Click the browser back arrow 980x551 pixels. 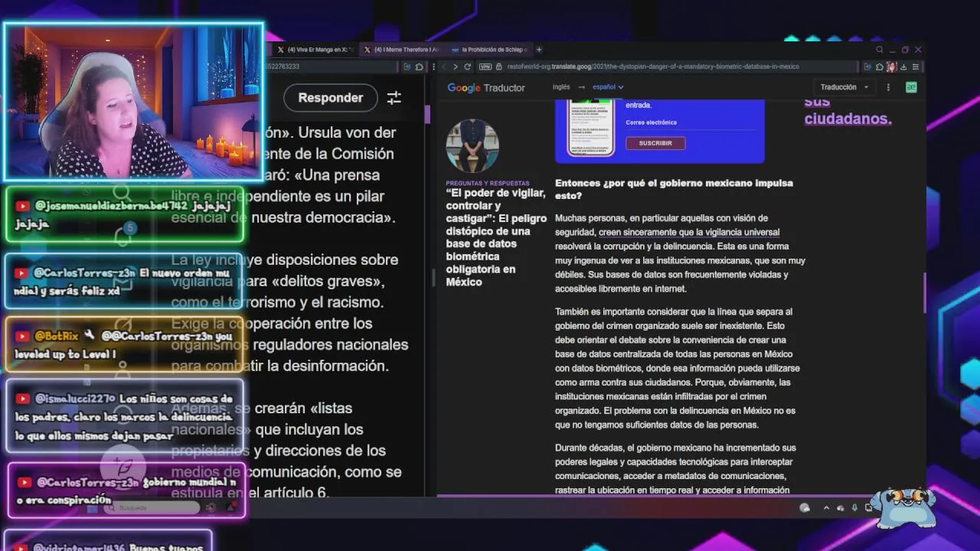coord(444,67)
